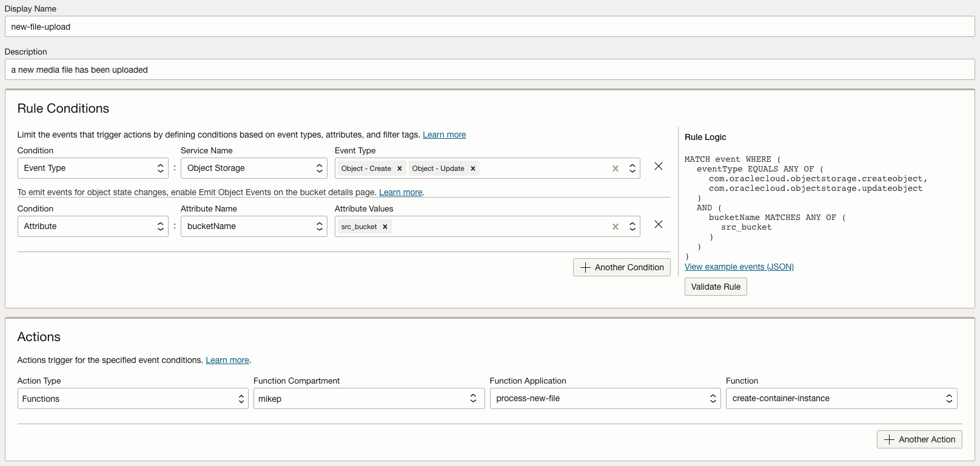
Task: Open Learn more link in Actions section
Action: (x=227, y=360)
